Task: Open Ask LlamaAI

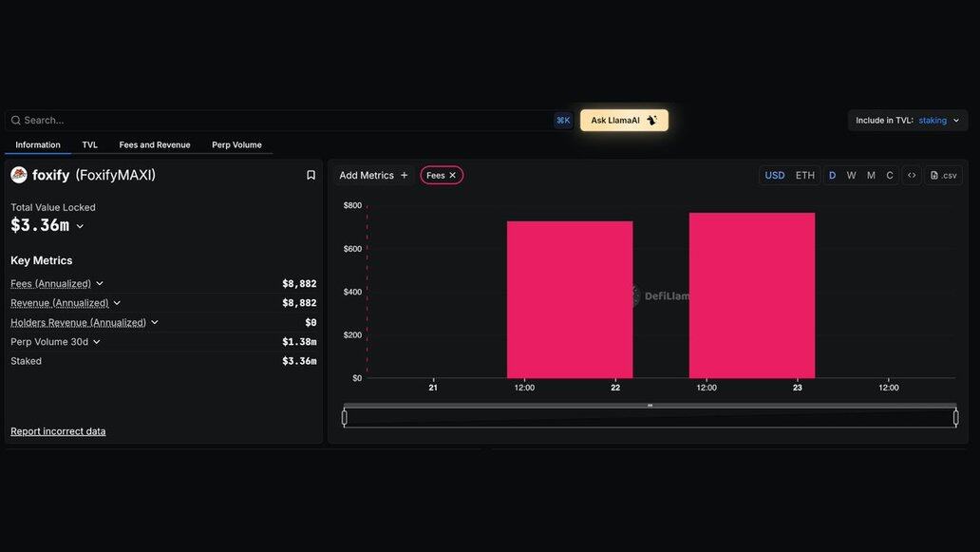Action: (624, 121)
